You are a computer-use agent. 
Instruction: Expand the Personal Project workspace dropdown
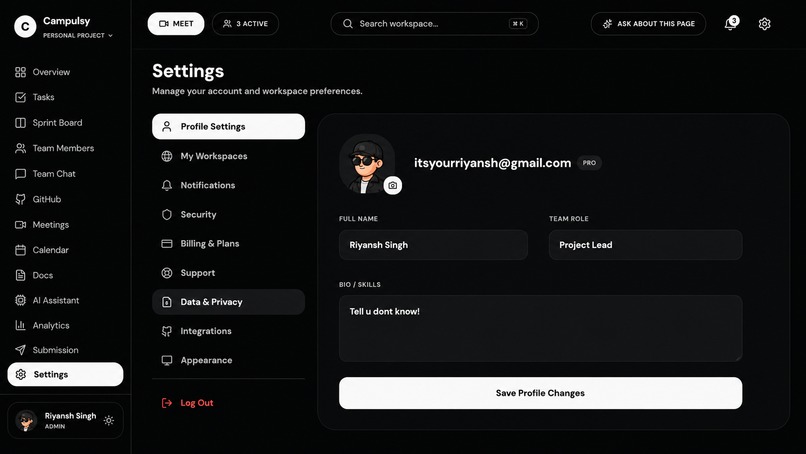click(78, 35)
